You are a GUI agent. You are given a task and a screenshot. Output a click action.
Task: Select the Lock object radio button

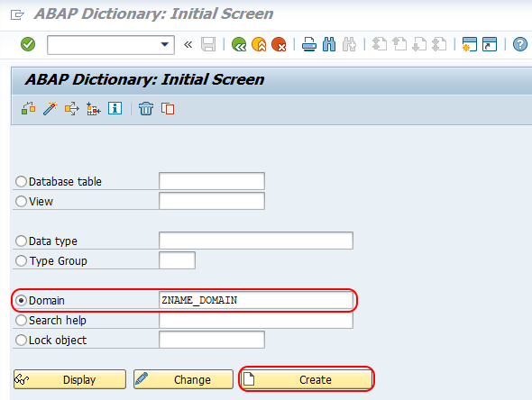tap(21, 340)
